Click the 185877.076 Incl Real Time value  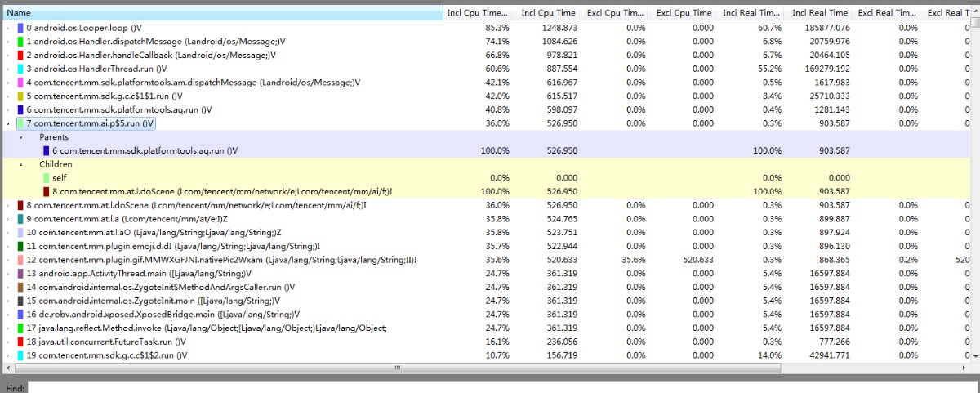826,28
